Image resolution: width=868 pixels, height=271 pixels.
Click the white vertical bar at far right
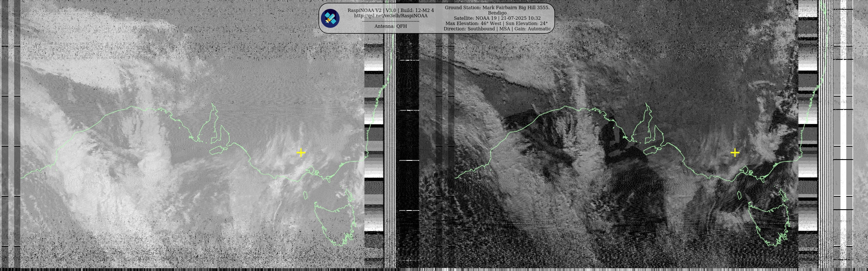pyautogui.click(x=843, y=135)
